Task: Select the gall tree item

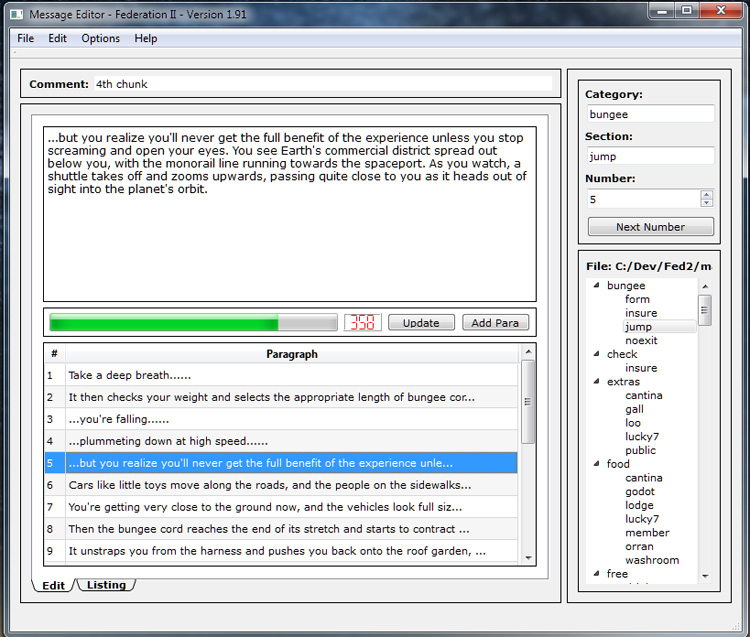Action: coord(634,409)
